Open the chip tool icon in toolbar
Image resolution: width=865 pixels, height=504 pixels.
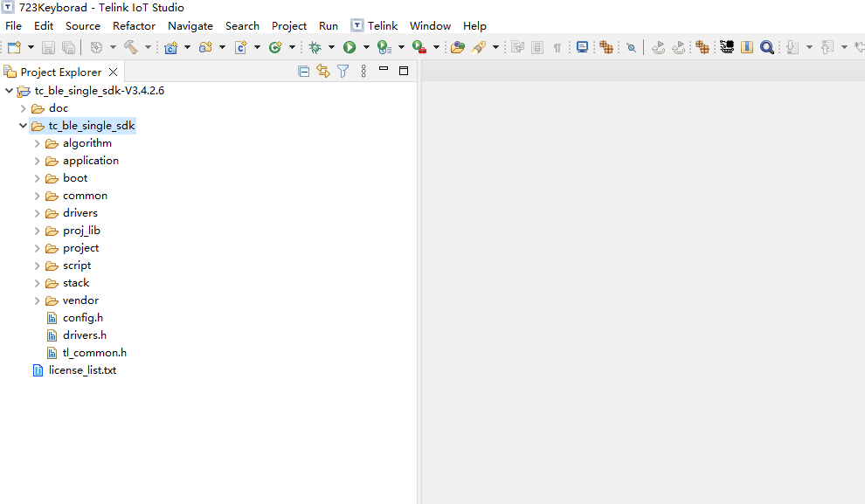(x=727, y=47)
